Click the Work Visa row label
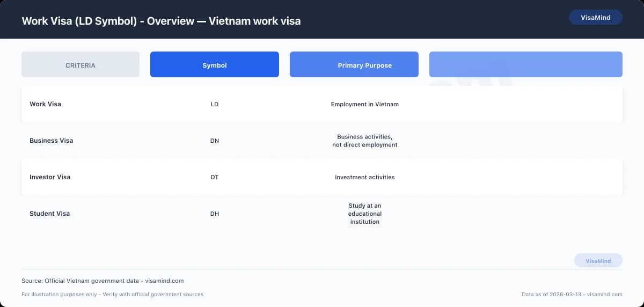The height and width of the screenshot is (307, 644). tap(45, 104)
